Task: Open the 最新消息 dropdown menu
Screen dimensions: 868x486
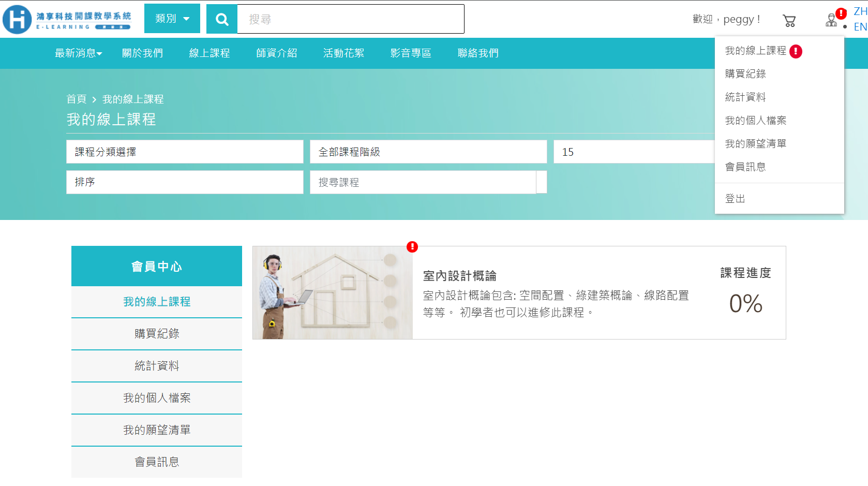Action: click(78, 53)
